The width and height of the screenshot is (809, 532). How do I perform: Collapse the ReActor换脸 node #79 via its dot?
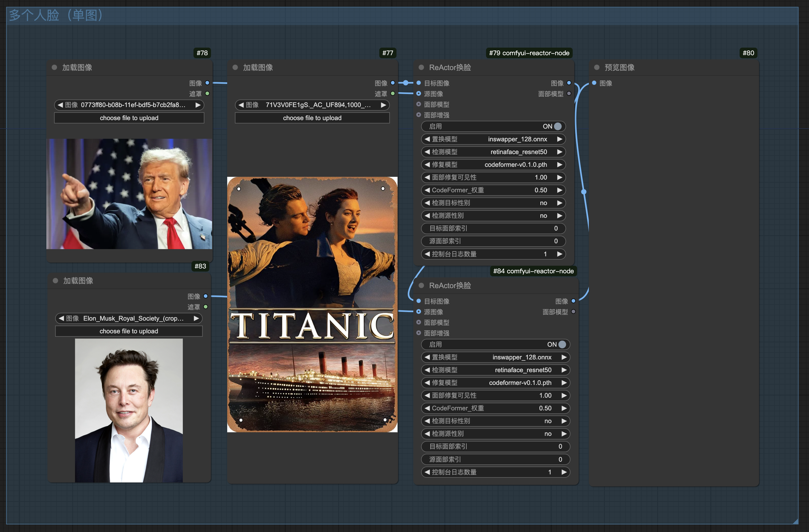click(x=421, y=67)
